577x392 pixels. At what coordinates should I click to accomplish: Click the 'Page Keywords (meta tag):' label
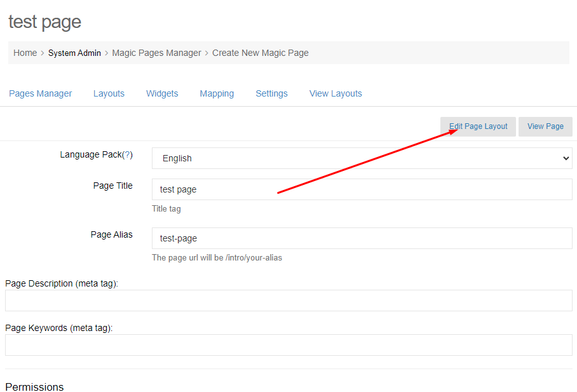(x=59, y=328)
